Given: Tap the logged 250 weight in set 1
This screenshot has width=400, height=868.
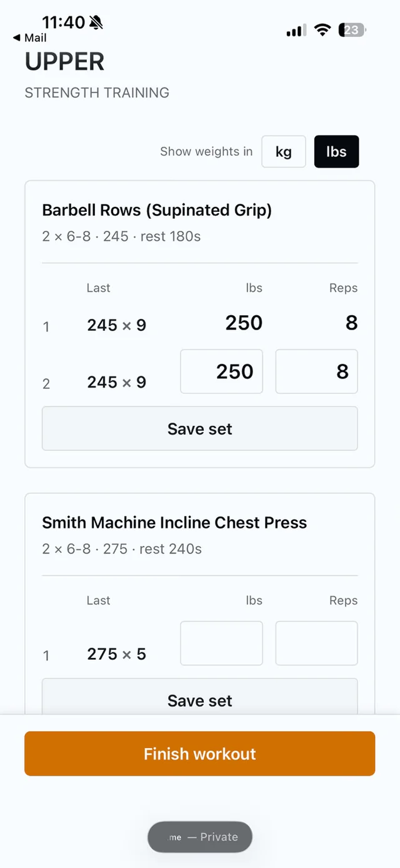Looking at the screenshot, I should click(244, 323).
